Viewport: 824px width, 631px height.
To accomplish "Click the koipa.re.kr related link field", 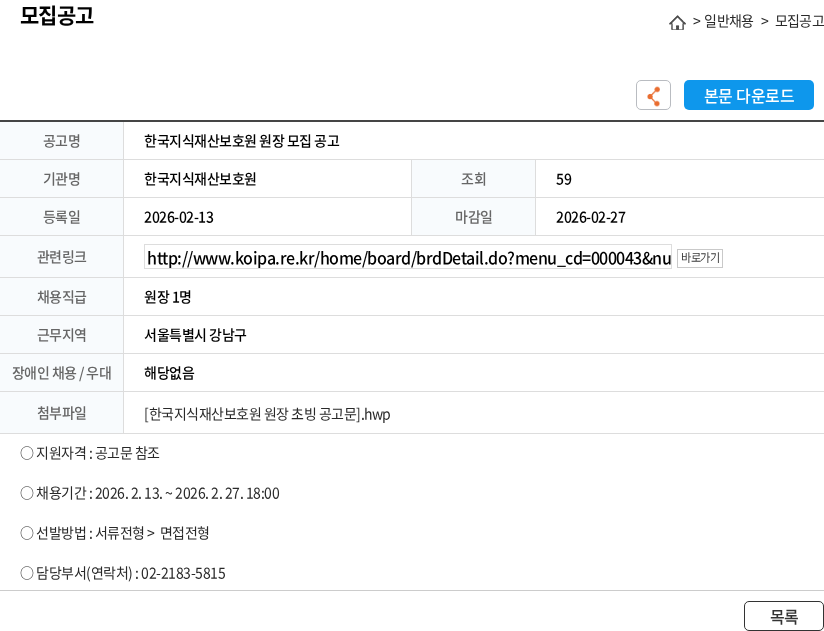I will (408, 258).
